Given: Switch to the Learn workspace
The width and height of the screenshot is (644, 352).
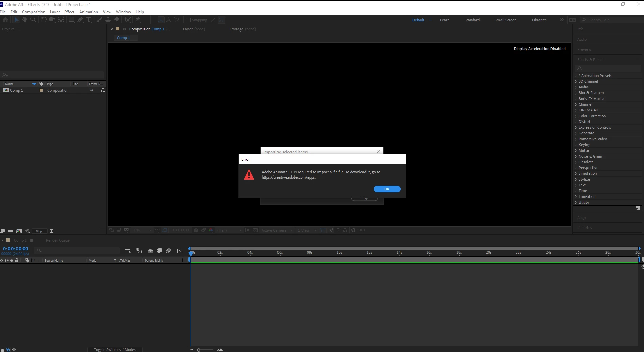Looking at the screenshot, I should click(x=445, y=20).
